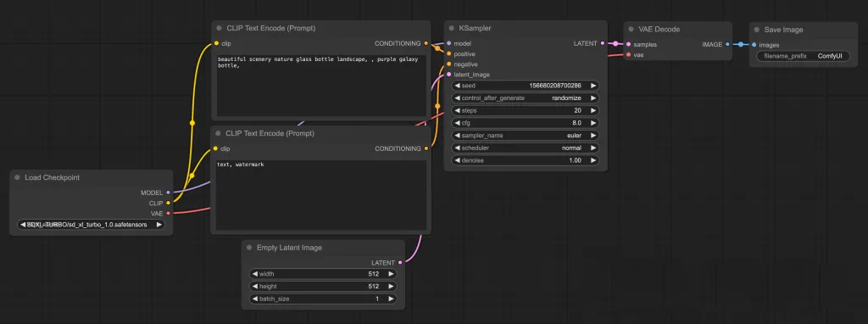Click the VAE output socket on Load Checkpoint
The image size is (868, 324).
(x=169, y=213)
